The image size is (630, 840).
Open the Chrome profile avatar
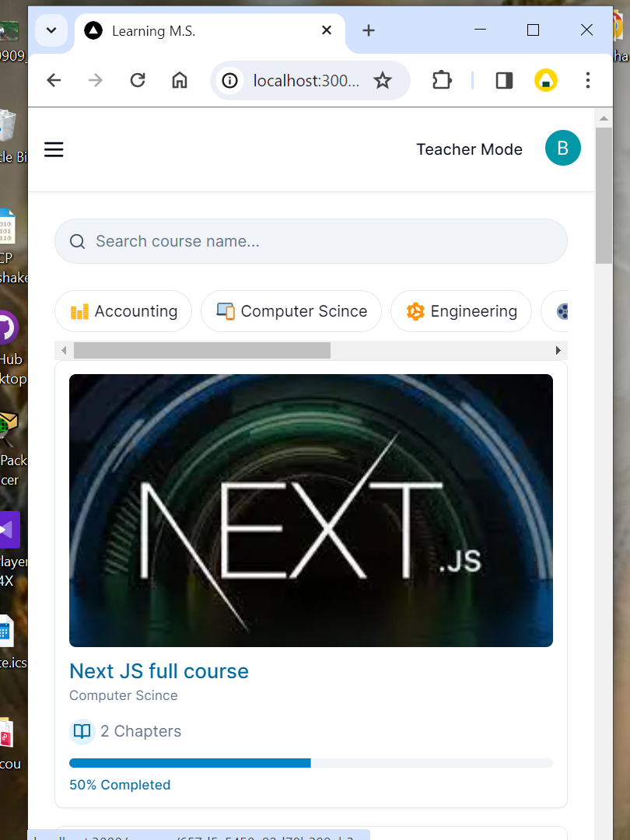(x=546, y=80)
